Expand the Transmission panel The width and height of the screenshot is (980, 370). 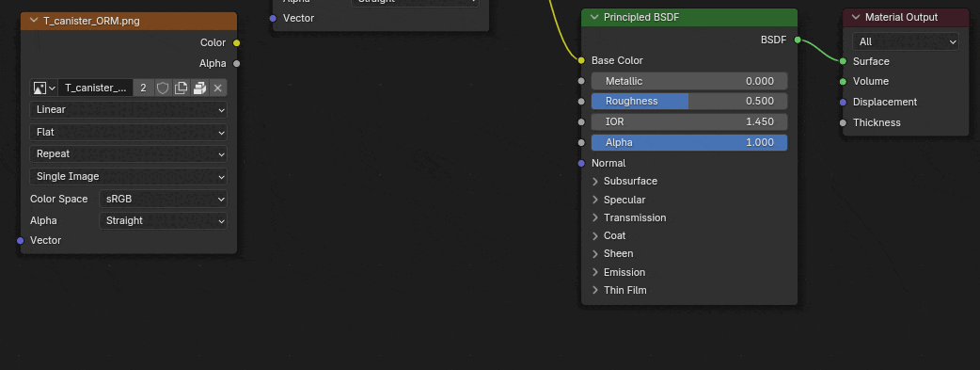coord(595,217)
